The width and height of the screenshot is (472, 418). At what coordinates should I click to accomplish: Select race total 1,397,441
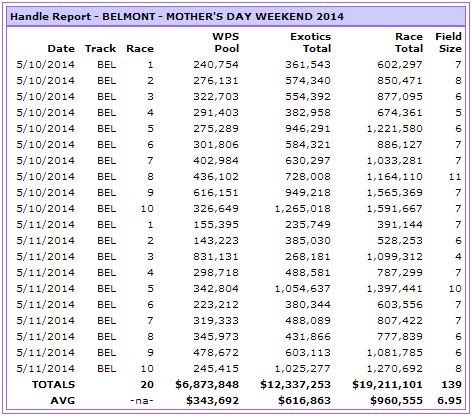[395, 289]
